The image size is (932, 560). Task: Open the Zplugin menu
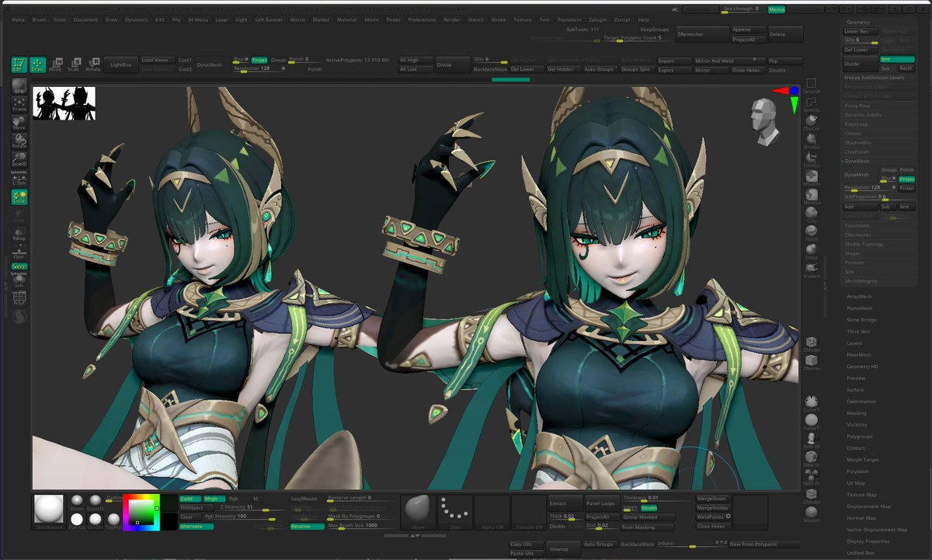click(x=597, y=19)
